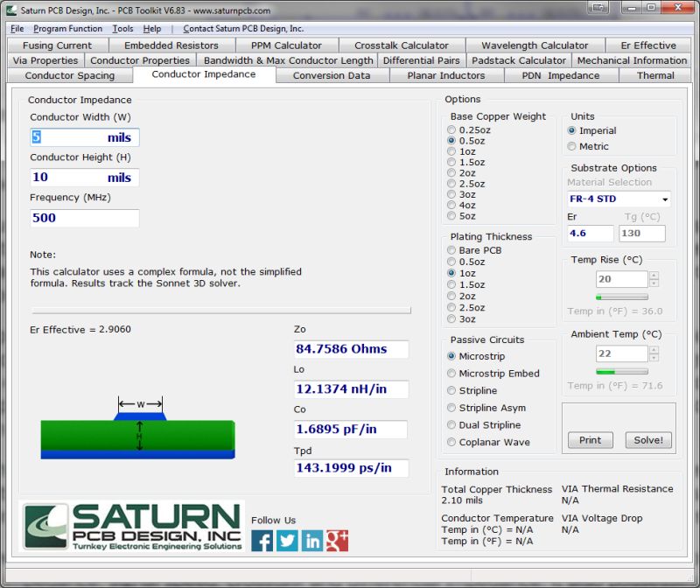700x588 pixels.
Task: Open the Conductor Properties tab
Action: (x=140, y=60)
